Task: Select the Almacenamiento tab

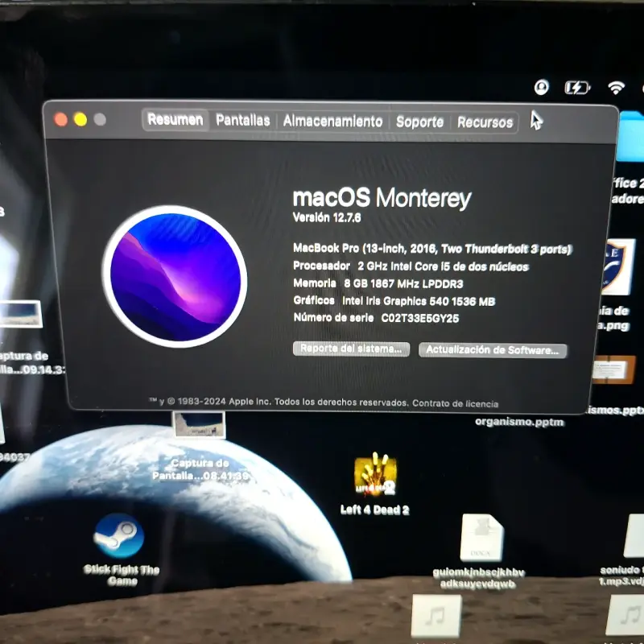Action: [x=332, y=122]
